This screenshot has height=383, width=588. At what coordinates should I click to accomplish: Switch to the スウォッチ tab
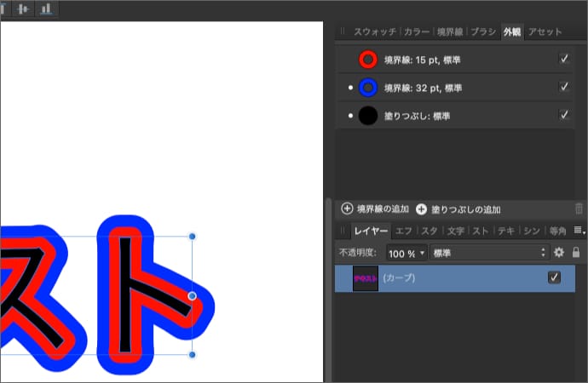[x=375, y=31]
